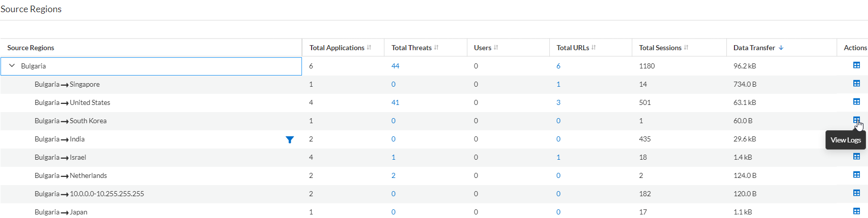
Task: Select Bulgaria to South Korea row text
Action: [71, 121]
